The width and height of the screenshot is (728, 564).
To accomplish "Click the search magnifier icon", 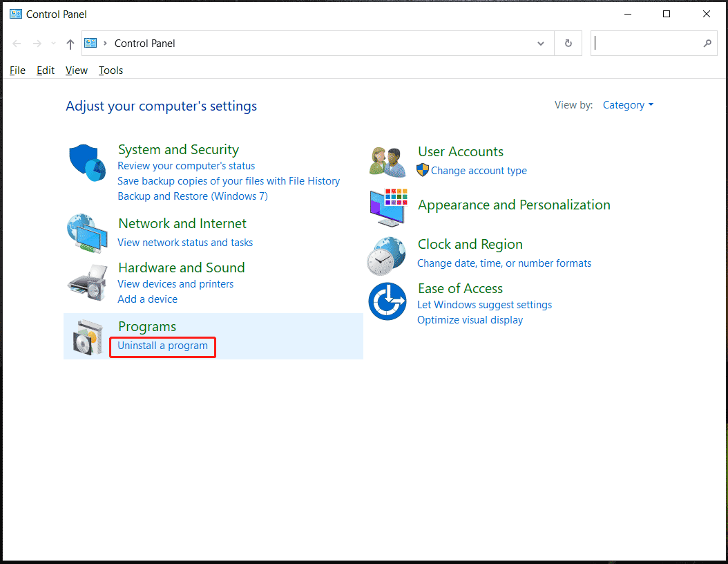I will tap(707, 44).
